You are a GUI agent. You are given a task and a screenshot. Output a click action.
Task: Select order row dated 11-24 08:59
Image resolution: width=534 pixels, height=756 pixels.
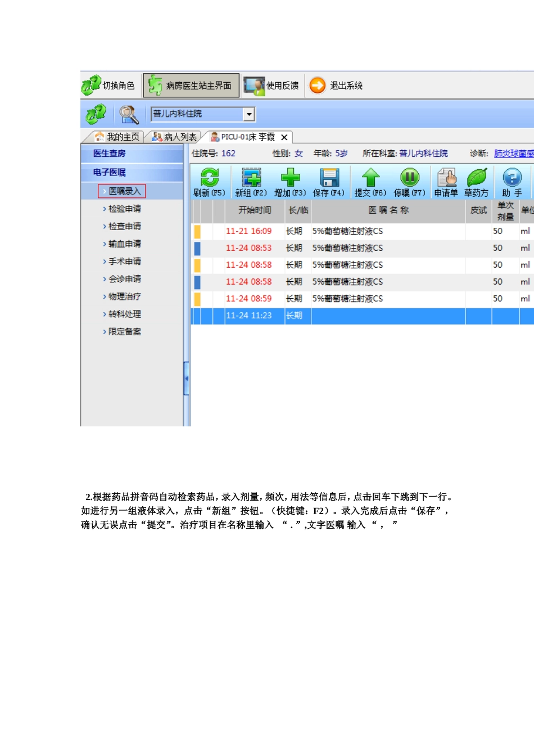pyautogui.click(x=363, y=299)
